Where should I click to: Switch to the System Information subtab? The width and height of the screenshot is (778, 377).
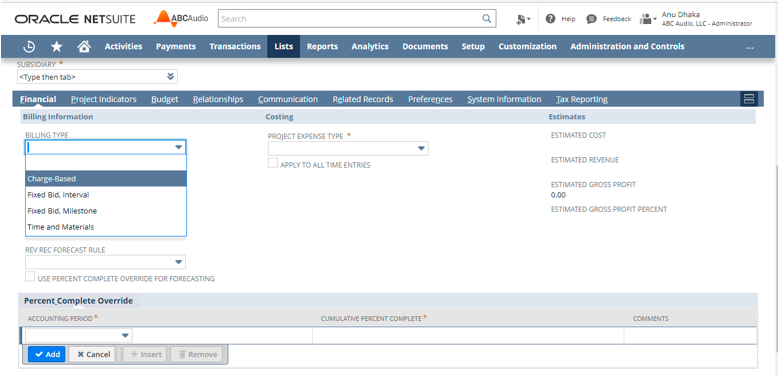504,99
